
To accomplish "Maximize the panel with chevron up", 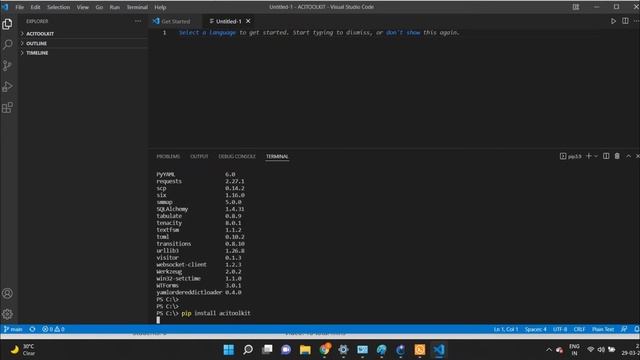I will [x=629, y=156].
